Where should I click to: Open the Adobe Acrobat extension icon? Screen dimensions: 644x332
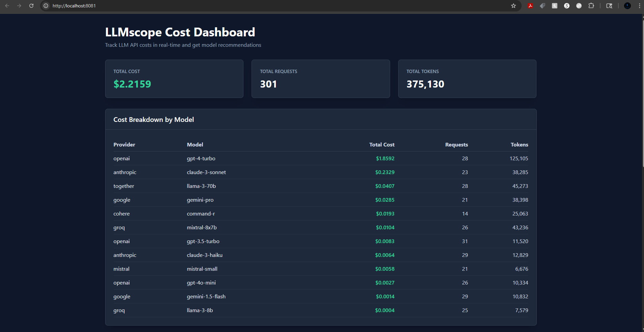point(530,6)
